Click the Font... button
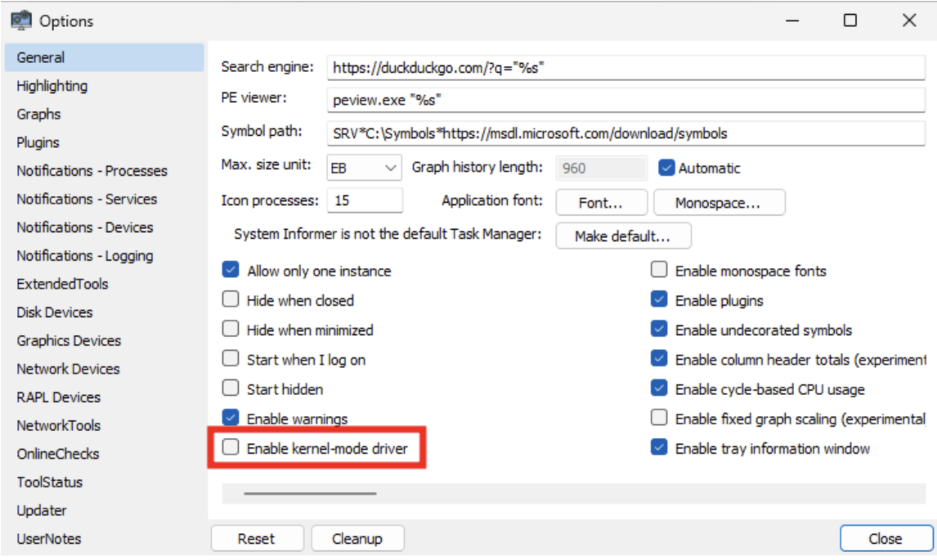The image size is (937, 560). [x=601, y=202]
